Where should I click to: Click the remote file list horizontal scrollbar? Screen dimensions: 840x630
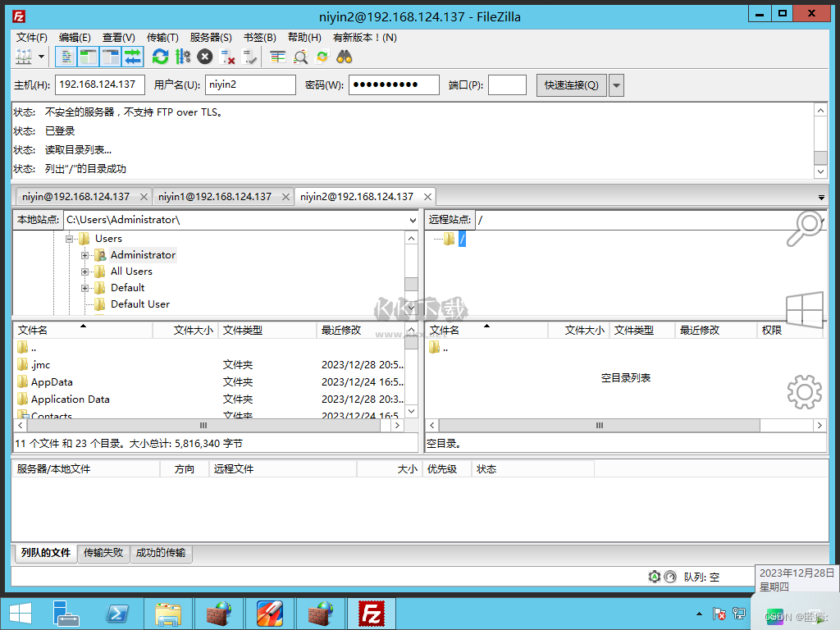pos(600,426)
